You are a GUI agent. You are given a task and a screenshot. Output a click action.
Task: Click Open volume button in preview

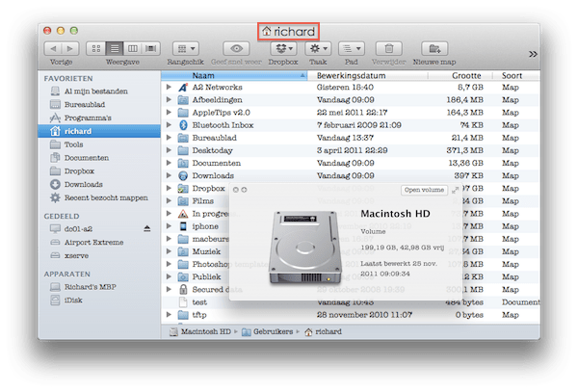coord(424,190)
